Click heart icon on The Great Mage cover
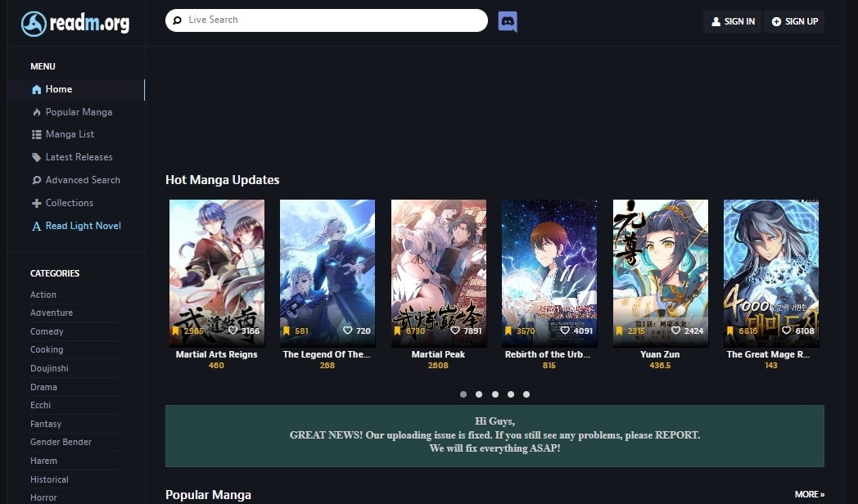858x504 pixels. [787, 331]
